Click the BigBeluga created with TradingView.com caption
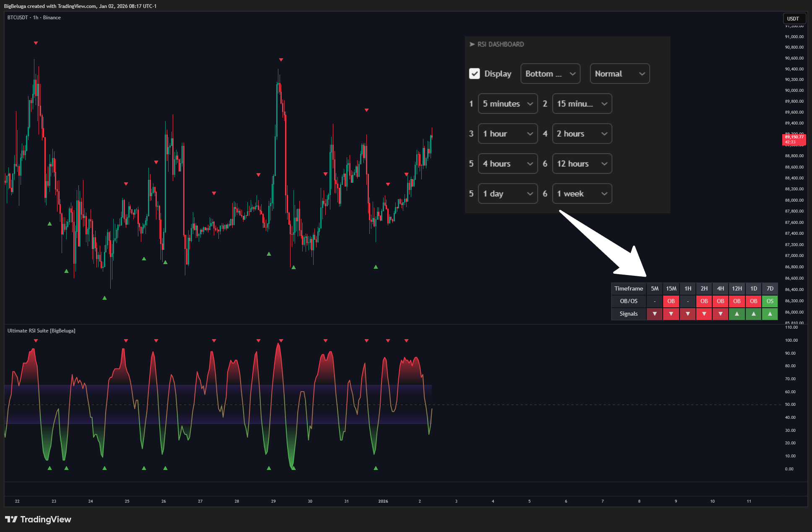Image resolution: width=812 pixels, height=532 pixels. pyautogui.click(x=80, y=6)
